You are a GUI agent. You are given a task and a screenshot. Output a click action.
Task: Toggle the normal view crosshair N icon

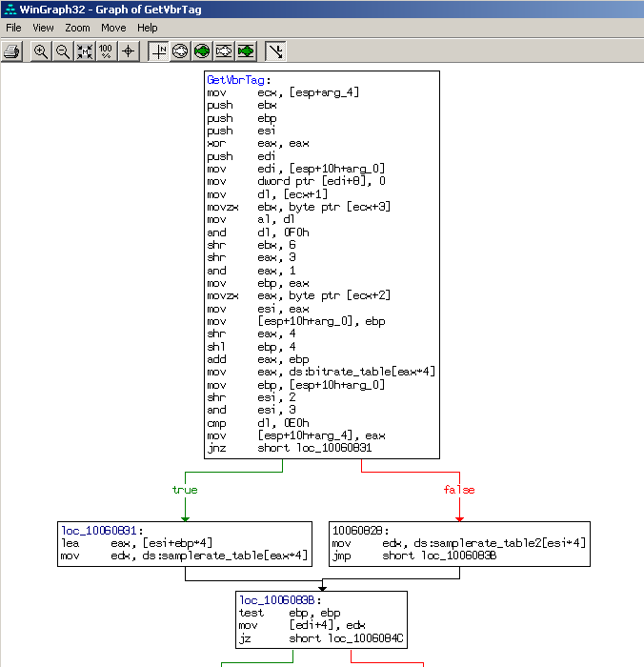point(158,51)
